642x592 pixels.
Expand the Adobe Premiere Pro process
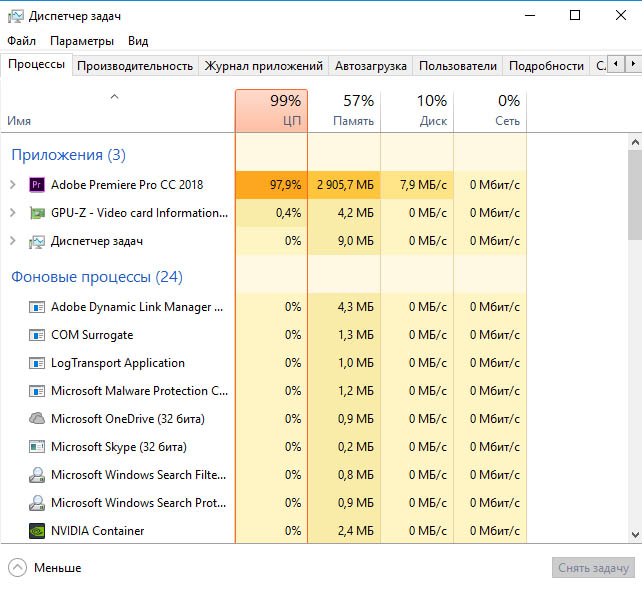coord(13,185)
